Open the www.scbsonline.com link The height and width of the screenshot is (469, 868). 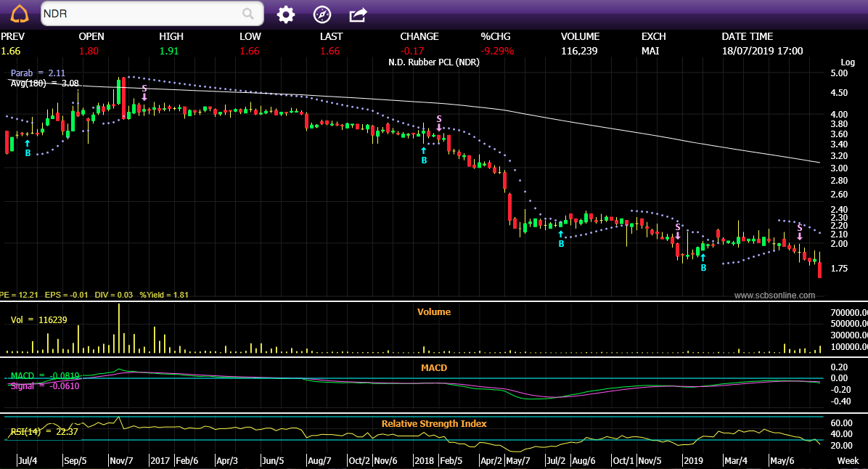pos(774,295)
